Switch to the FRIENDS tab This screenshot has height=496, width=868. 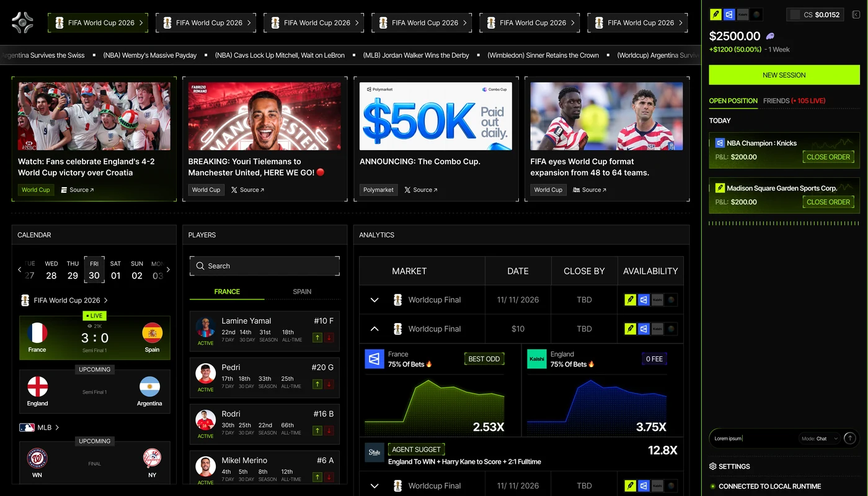(x=794, y=100)
